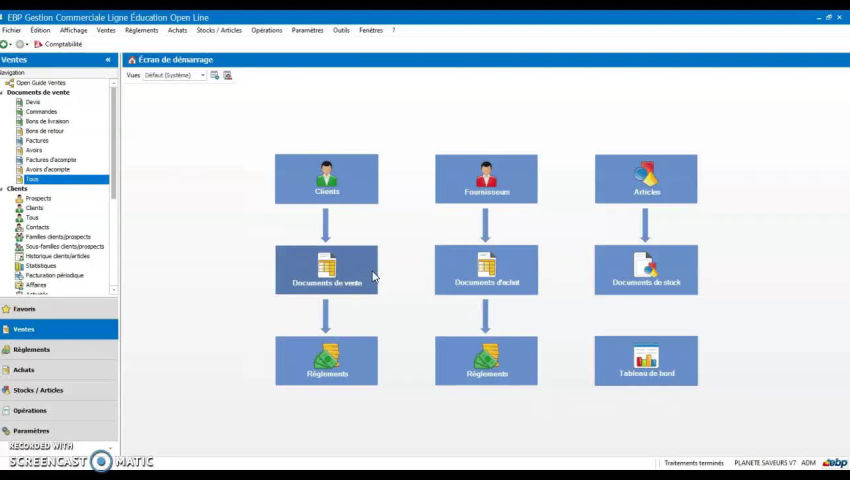The width and height of the screenshot is (850, 480).
Task: Open the Vues dropdown list
Action: 203,75
